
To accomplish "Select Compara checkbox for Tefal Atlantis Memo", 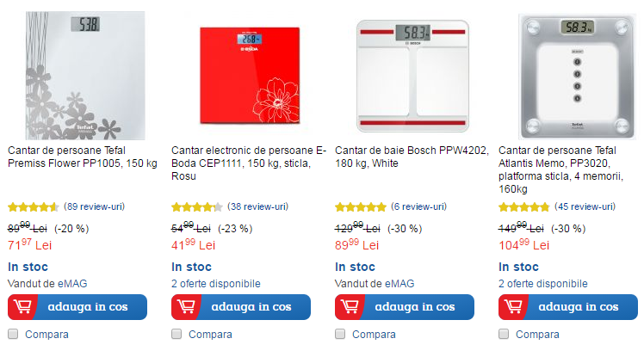I will (x=504, y=334).
